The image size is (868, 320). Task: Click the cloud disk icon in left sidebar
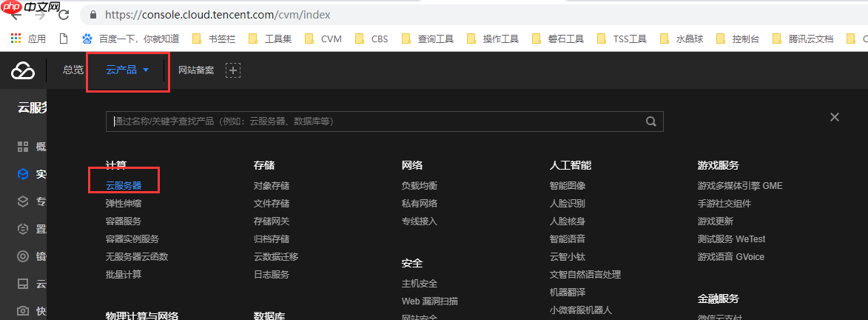(23, 284)
